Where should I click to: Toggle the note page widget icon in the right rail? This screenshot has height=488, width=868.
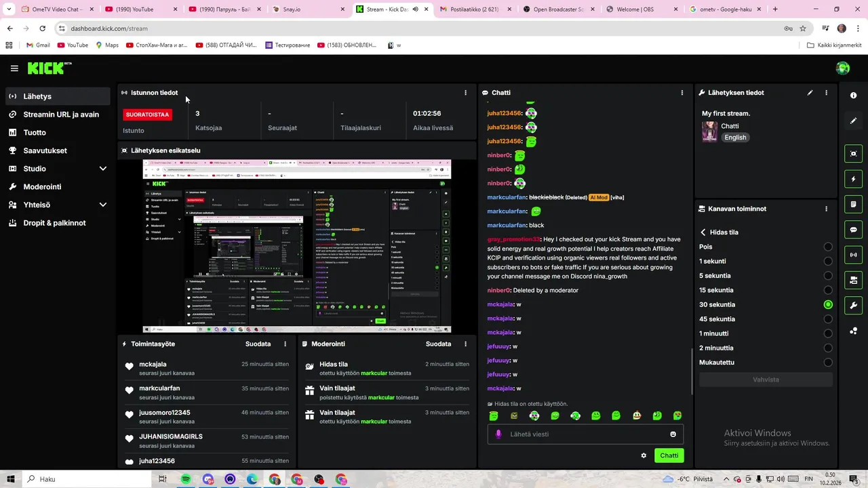click(x=854, y=204)
